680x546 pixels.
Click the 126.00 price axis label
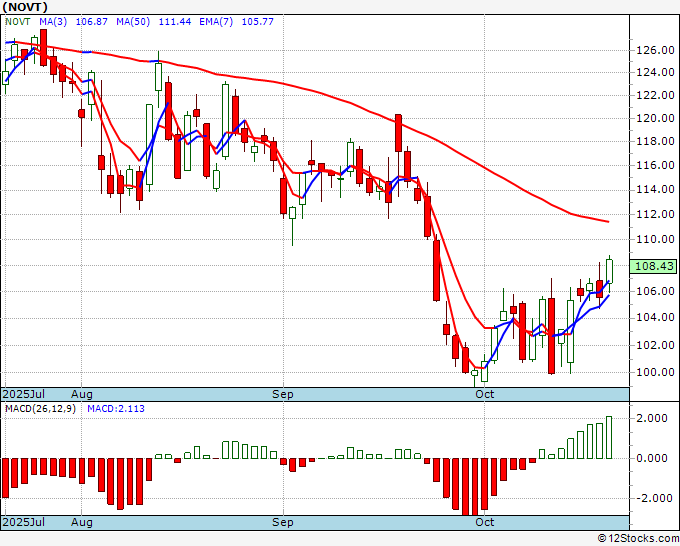pos(655,50)
